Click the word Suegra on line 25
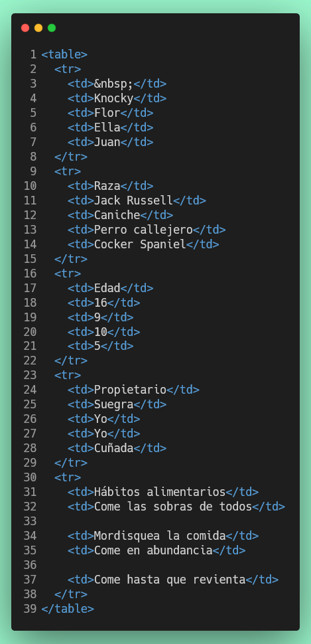The image size is (311, 644). [113, 404]
